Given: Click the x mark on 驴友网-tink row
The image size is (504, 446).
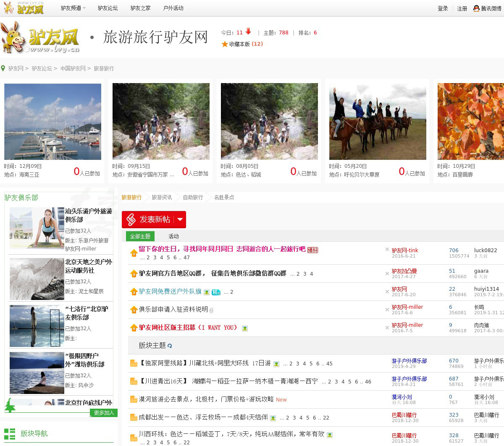Looking at the screenshot, I should [387, 250].
